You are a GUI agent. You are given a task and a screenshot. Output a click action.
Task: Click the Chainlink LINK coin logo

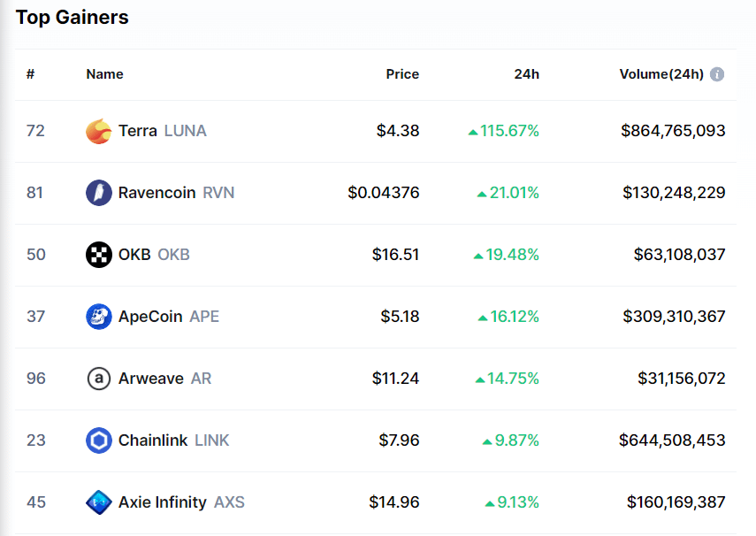coord(98,440)
